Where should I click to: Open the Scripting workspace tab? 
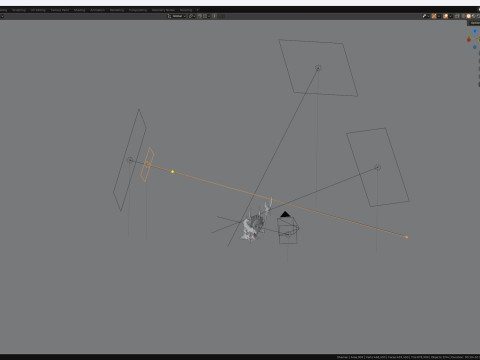click(x=186, y=10)
